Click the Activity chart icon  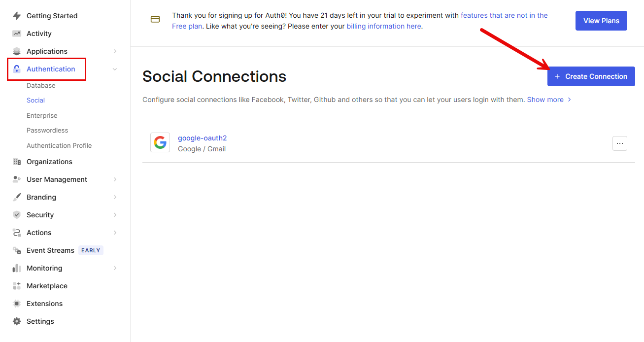click(x=17, y=34)
